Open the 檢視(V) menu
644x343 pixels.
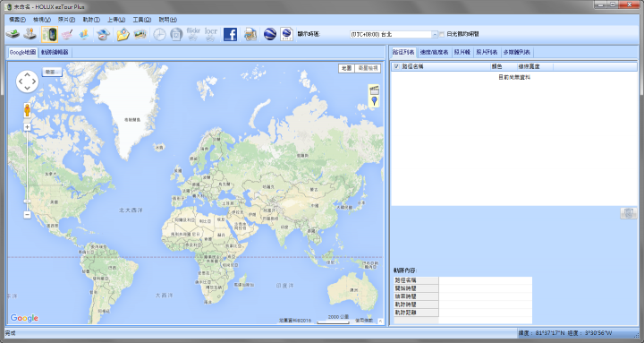[x=42, y=20]
